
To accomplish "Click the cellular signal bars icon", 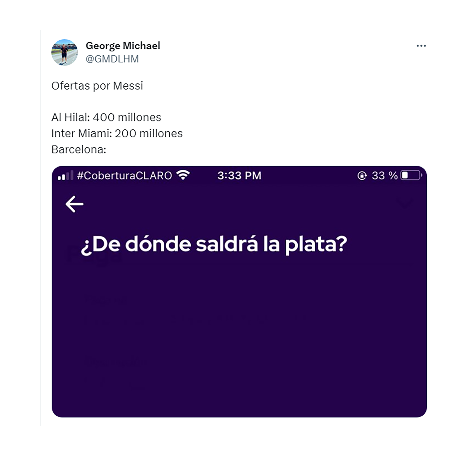I will 65,175.
